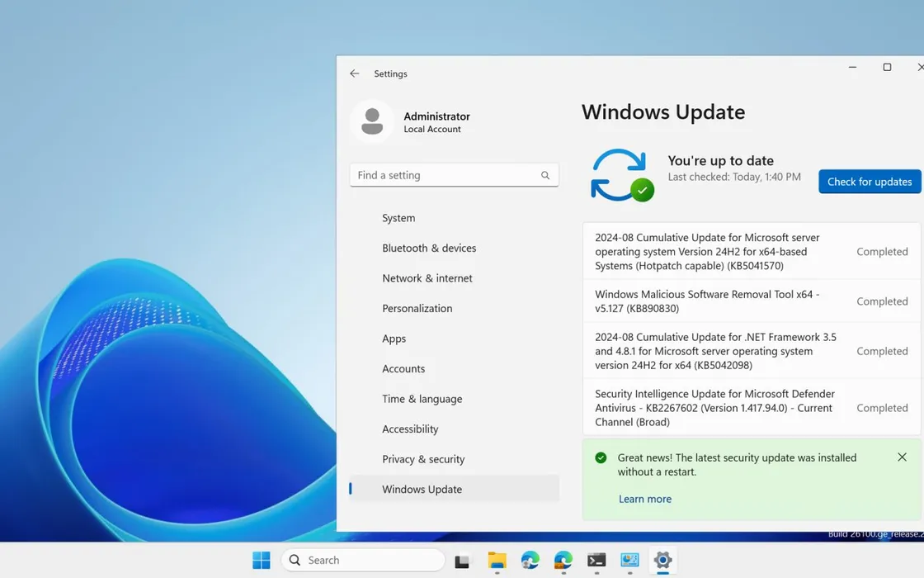
Task: Click the green checkmark in the notification banner
Action: pyautogui.click(x=601, y=457)
